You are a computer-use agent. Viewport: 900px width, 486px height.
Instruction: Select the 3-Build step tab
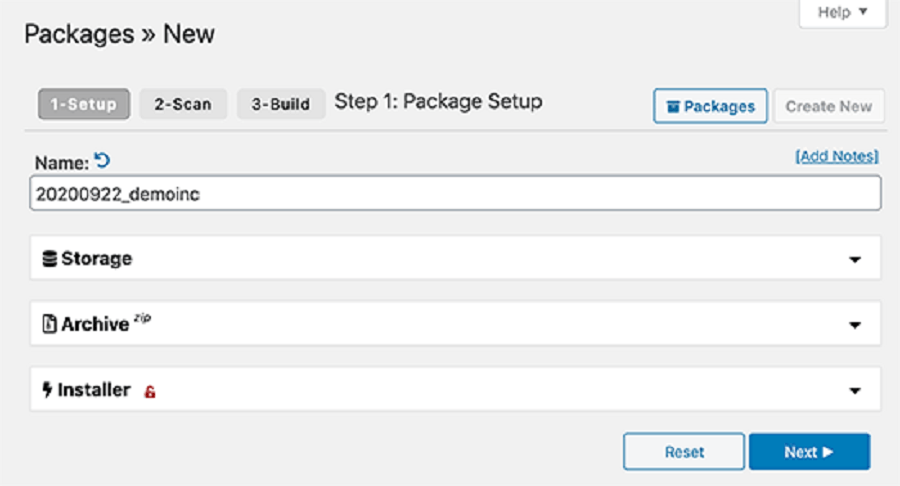(281, 104)
